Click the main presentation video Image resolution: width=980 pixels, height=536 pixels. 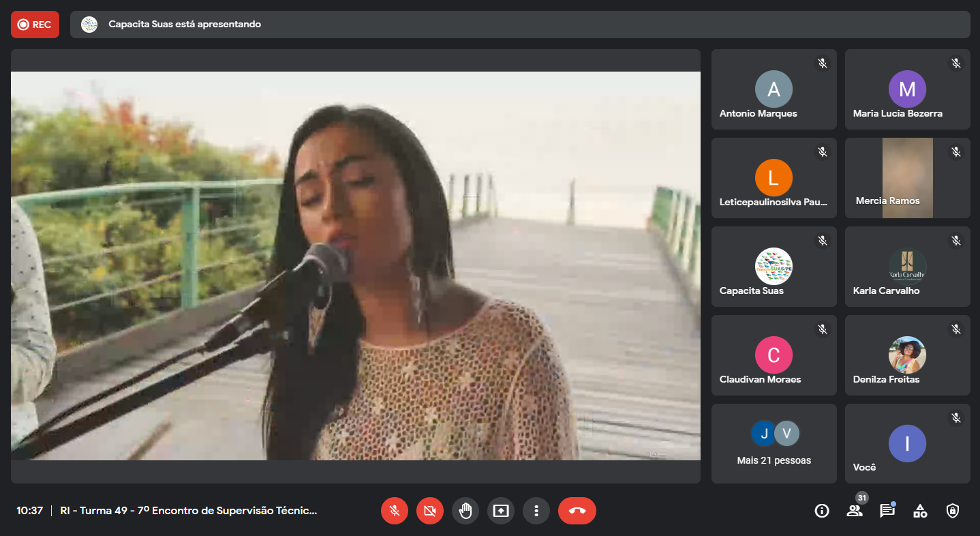point(355,266)
